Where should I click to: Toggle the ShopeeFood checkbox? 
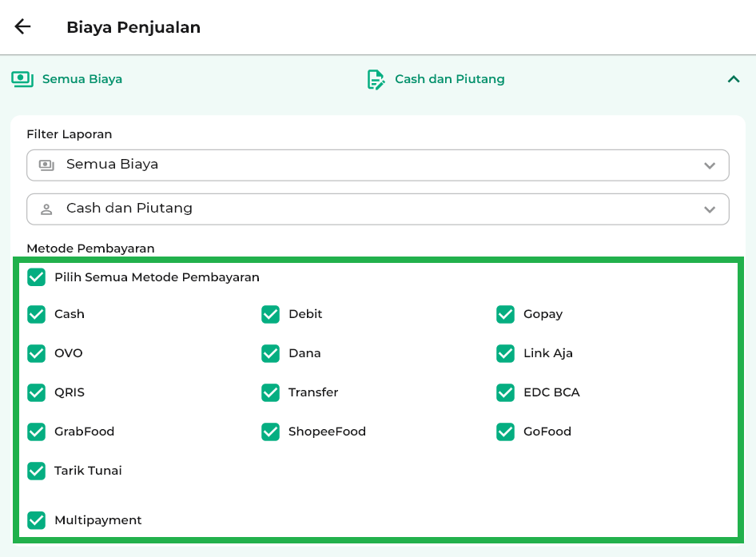coord(271,432)
